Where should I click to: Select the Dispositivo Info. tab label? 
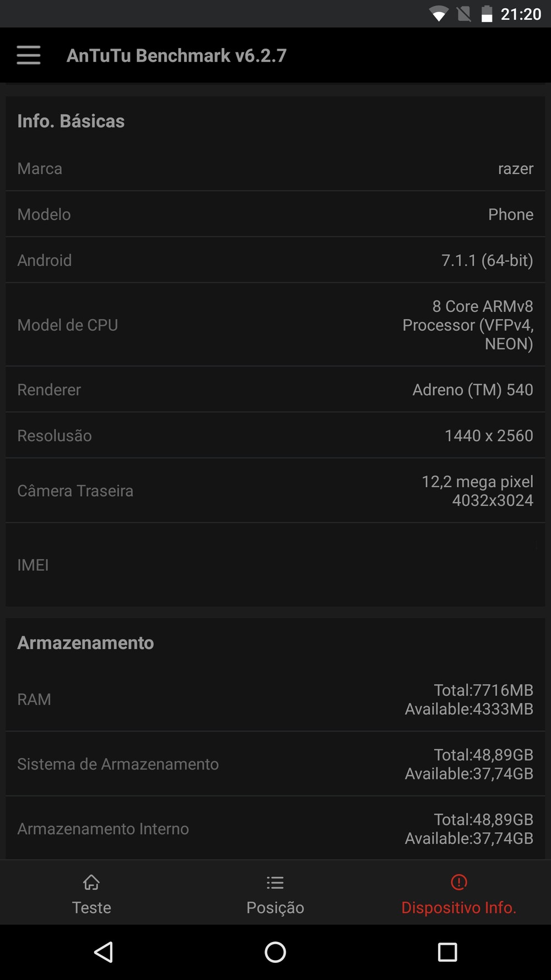click(x=458, y=907)
